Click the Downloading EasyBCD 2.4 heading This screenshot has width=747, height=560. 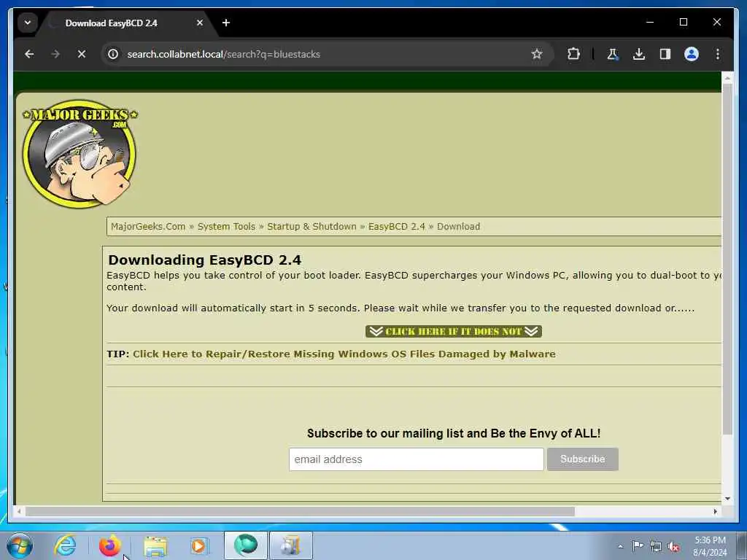205,260
